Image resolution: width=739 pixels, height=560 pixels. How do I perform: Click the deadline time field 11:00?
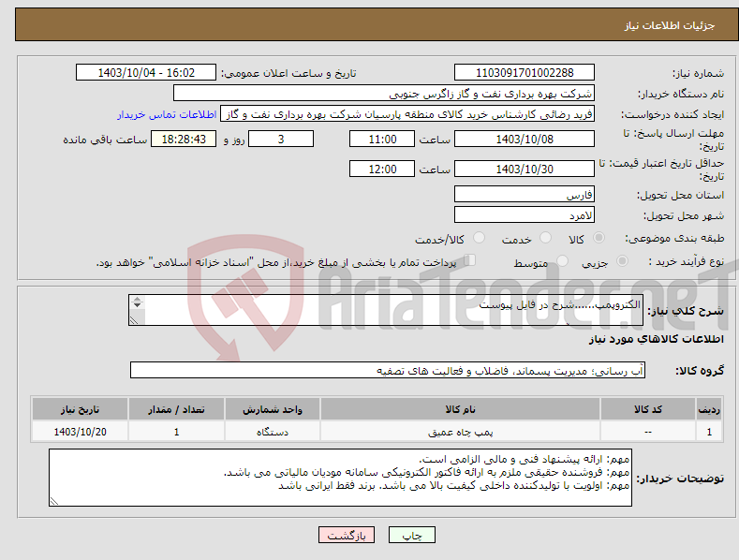point(382,139)
